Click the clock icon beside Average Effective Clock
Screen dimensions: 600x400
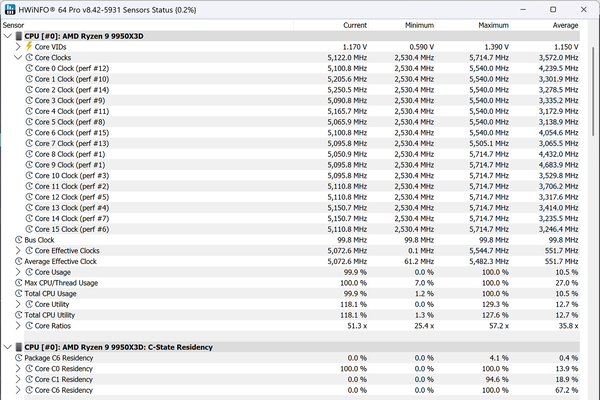(18, 261)
